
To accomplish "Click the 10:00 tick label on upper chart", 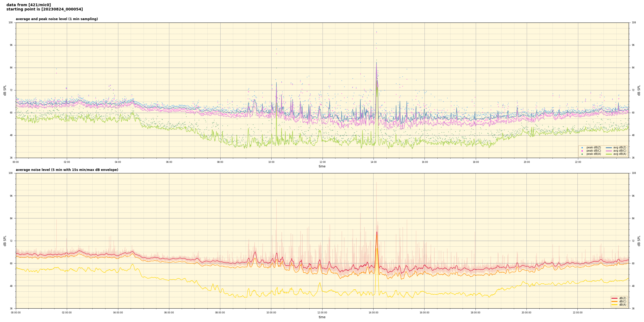I will (271, 162).
